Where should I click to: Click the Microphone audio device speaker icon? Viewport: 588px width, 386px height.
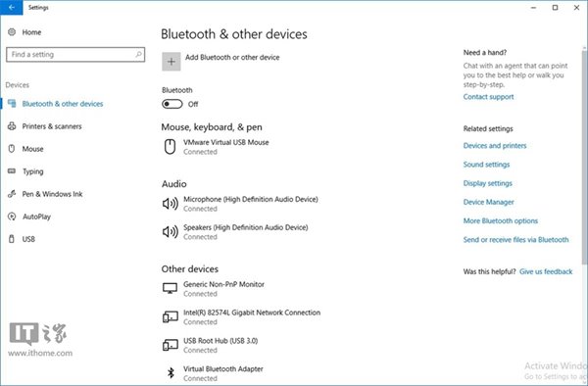click(170, 204)
